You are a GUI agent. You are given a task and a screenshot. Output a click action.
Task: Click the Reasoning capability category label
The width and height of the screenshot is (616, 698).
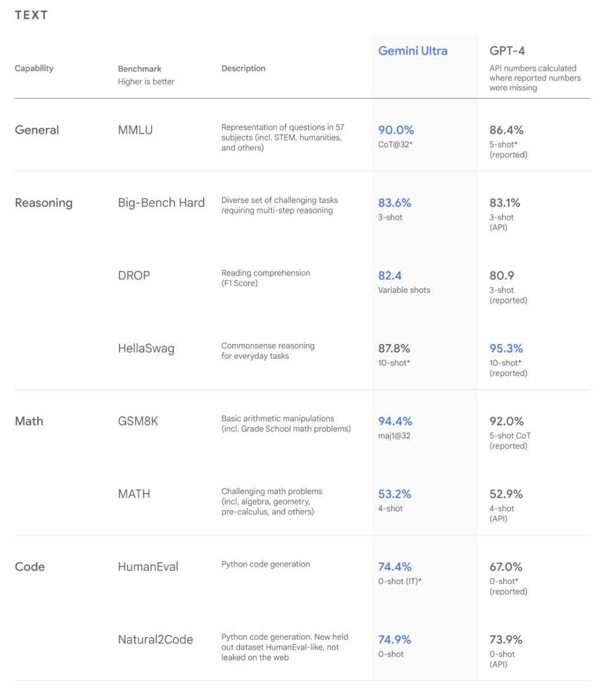pos(44,203)
